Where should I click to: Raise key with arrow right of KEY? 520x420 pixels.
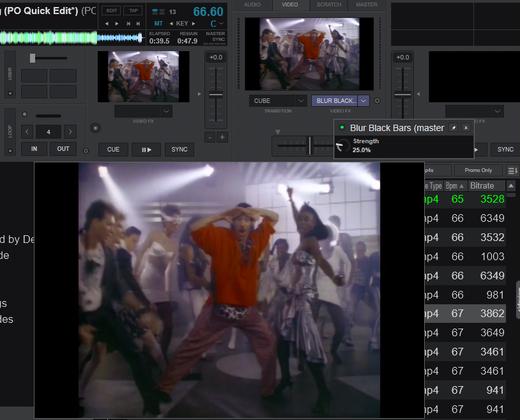click(x=194, y=24)
